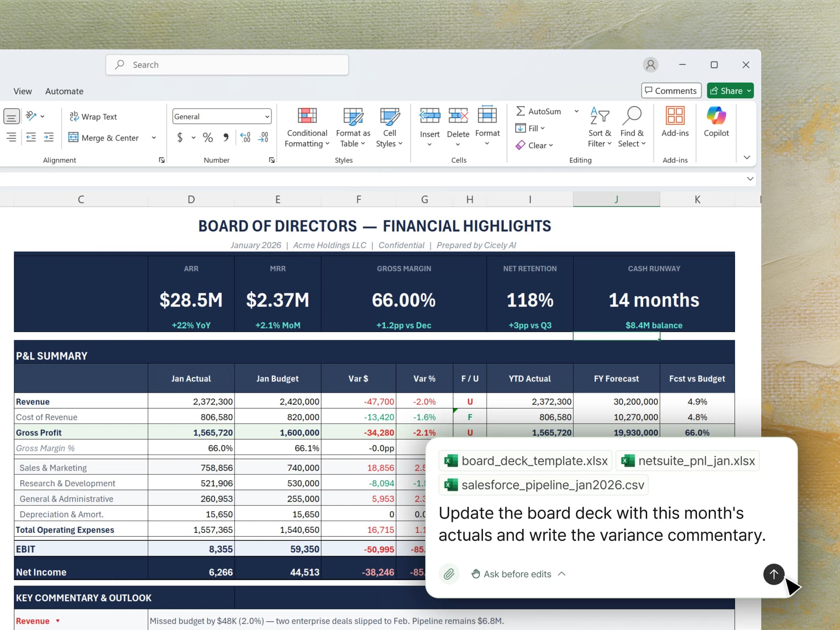Open the Automate ribbon tab
This screenshot has height=630, width=840.
coord(64,91)
